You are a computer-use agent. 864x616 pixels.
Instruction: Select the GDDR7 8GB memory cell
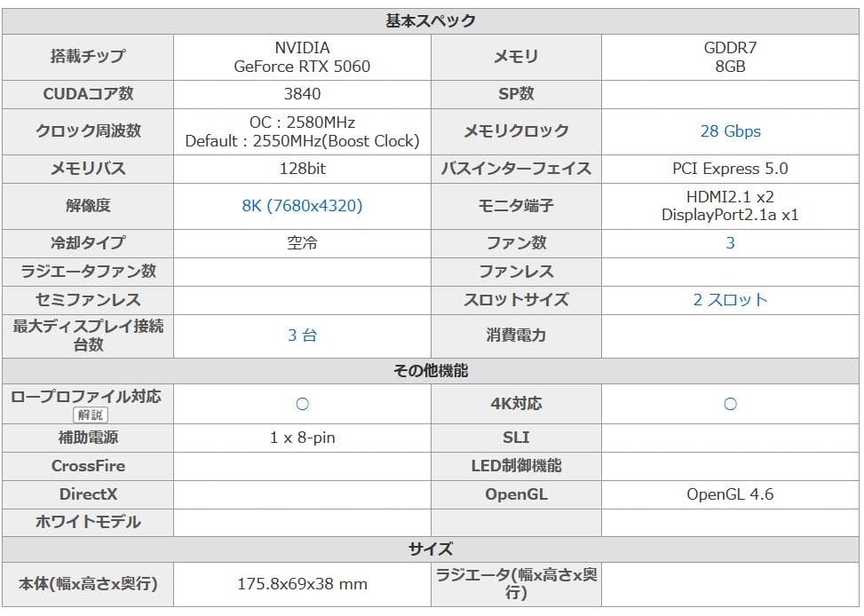tap(730, 57)
